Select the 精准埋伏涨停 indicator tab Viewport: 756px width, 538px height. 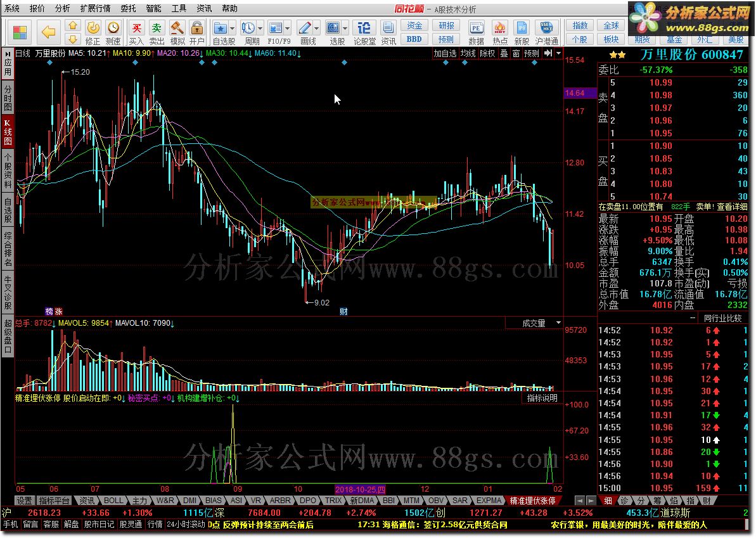[533, 501]
